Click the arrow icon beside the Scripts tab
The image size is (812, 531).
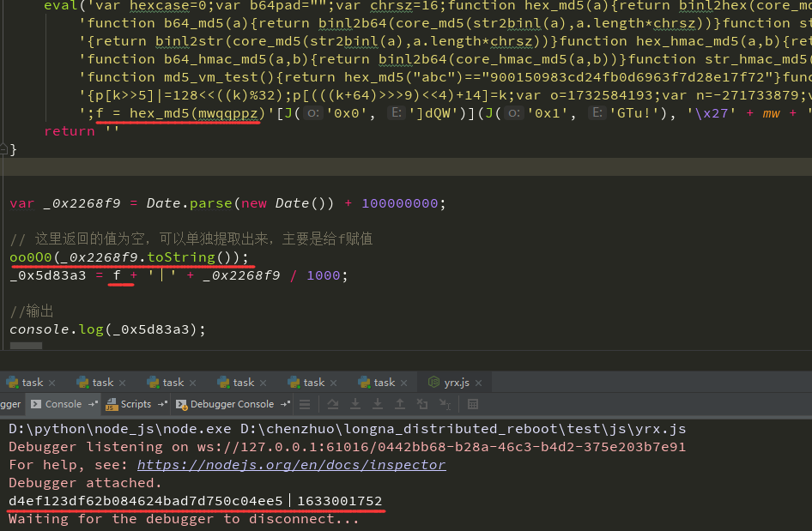(162, 403)
